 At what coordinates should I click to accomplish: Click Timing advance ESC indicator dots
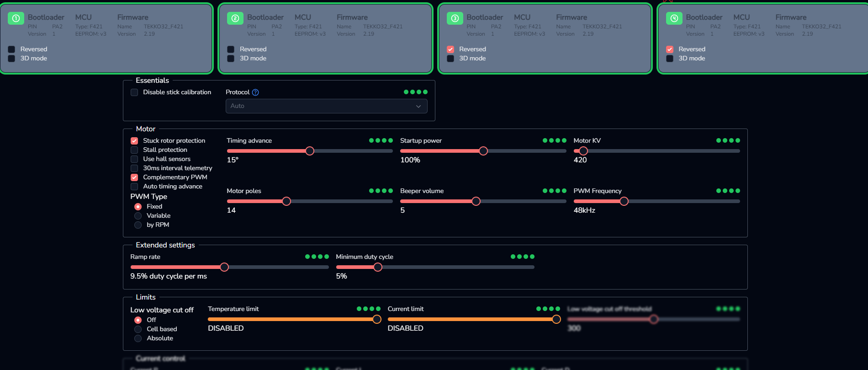381,140
